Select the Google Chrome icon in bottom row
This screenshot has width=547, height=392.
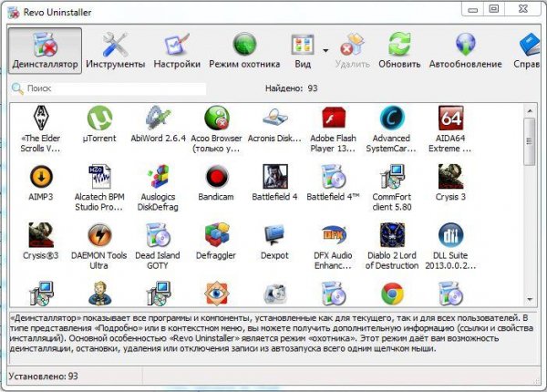click(x=392, y=294)
